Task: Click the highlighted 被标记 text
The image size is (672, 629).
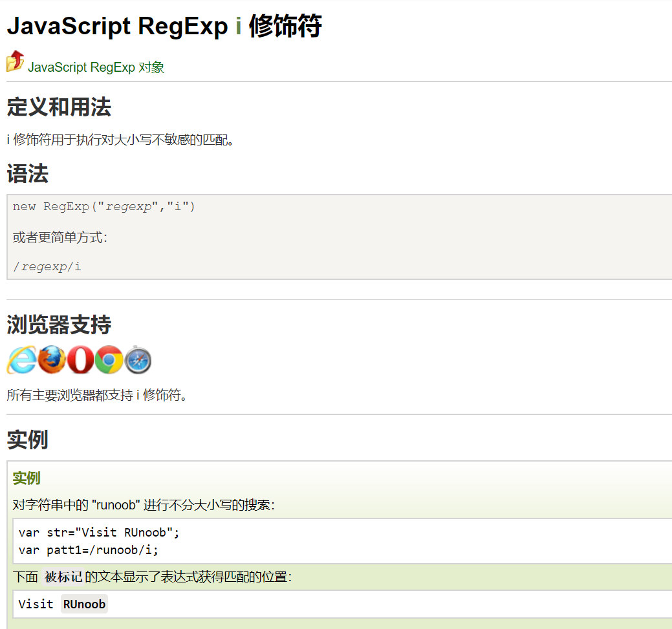Action: coord(63,577)
